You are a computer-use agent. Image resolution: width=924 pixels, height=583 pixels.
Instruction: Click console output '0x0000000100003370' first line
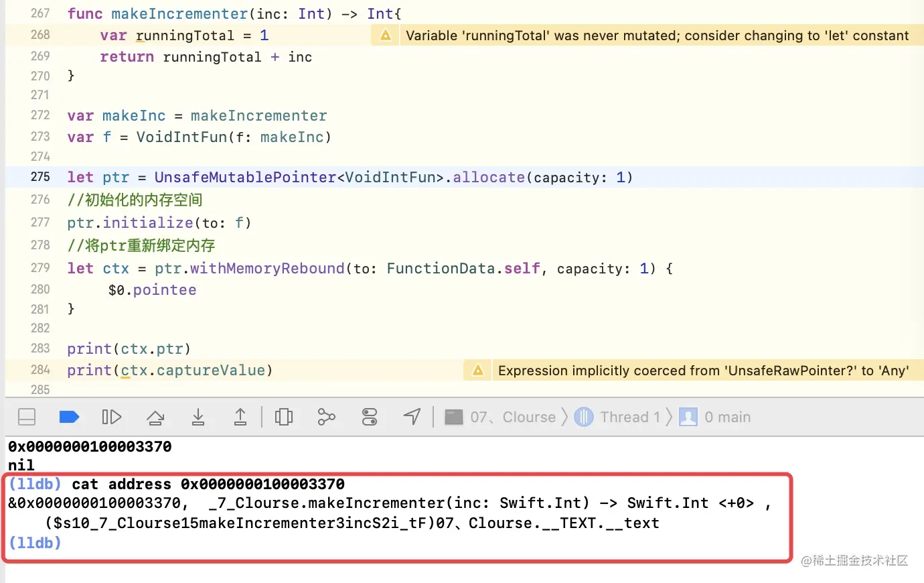(x=90, y=446)
